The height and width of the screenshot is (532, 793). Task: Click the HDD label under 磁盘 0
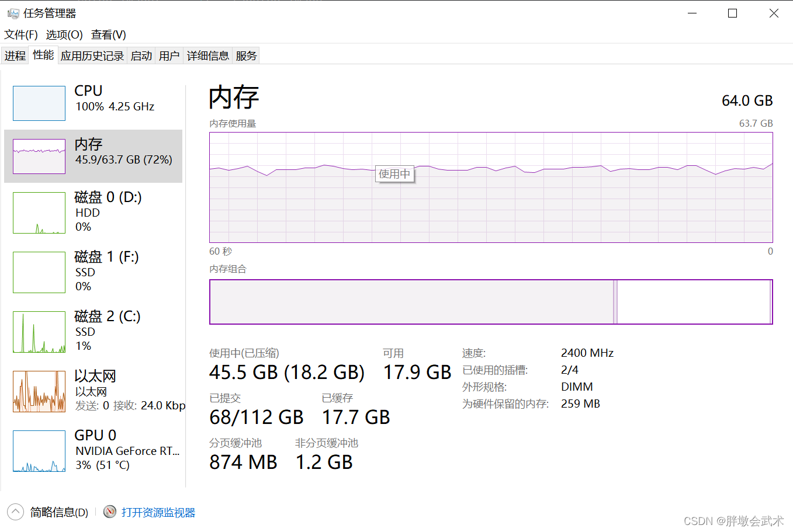[88, 213]
